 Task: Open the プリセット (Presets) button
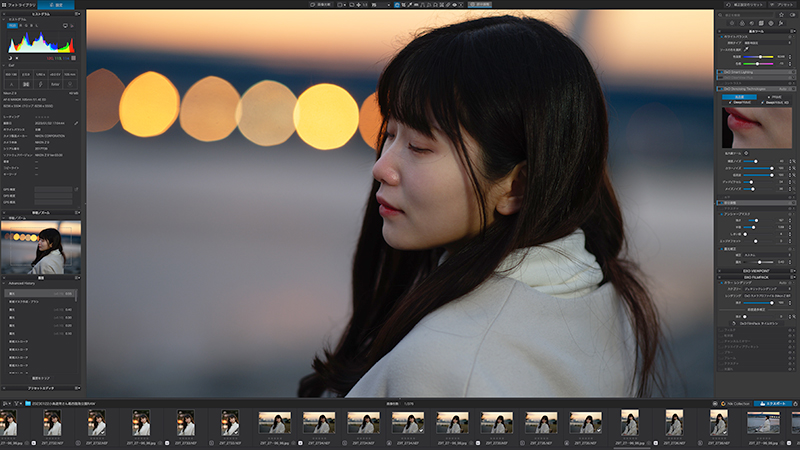coord(782,5)
